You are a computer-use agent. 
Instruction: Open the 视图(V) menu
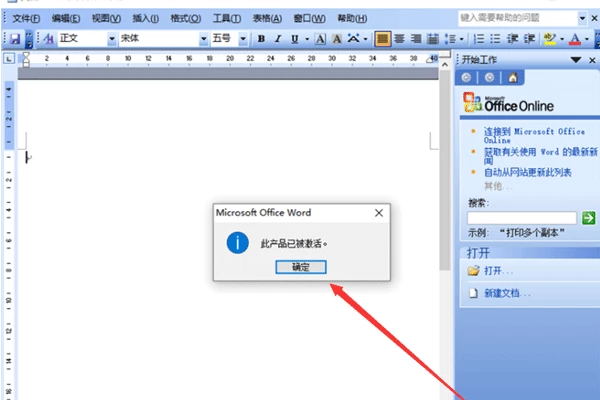pyautogui.click(x=106, y=18)
